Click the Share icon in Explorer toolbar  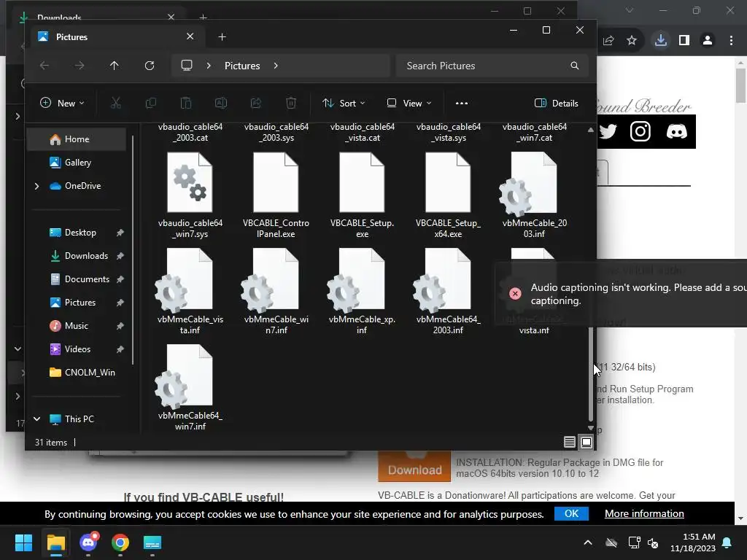[256, 103]
